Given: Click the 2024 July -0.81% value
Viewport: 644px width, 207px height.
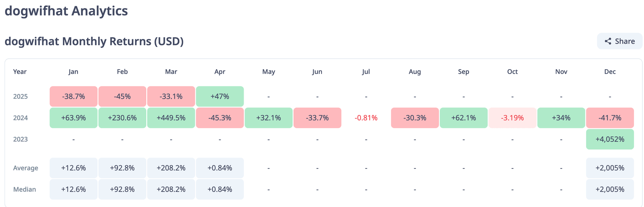Looking at the screenshot, I should coord(366,118).
